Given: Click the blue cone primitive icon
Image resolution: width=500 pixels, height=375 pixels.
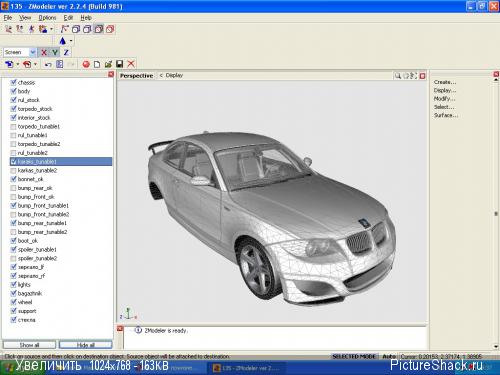Looking at the screenshot, I should point(62,41).
